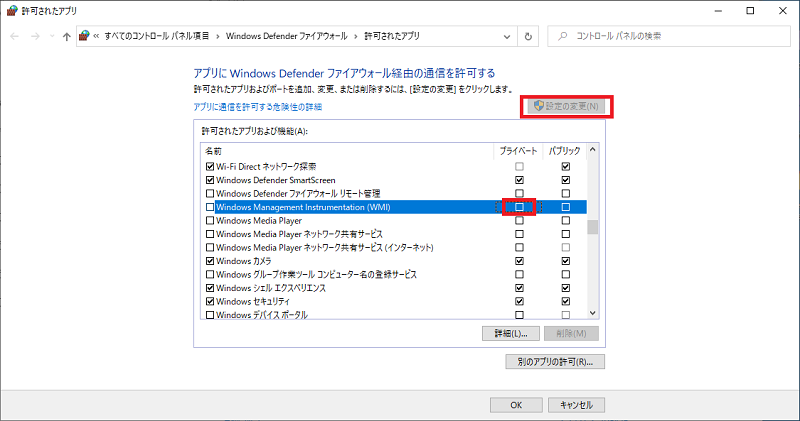The width and height of the screenshot is (800, 421).
Task: Toggle Windows Media Player name checkbox
Action: pos(210,220)
